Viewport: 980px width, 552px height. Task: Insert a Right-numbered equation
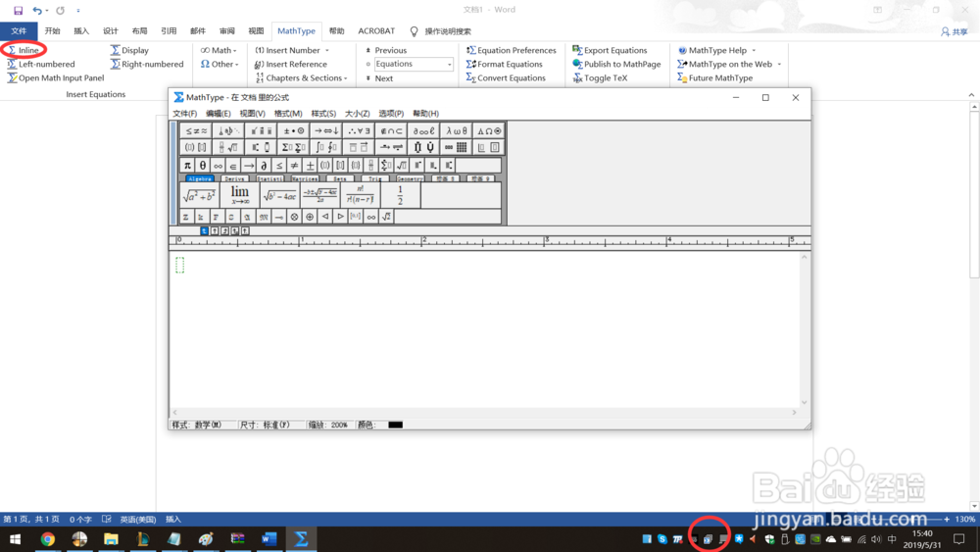[x=147, y=64]
